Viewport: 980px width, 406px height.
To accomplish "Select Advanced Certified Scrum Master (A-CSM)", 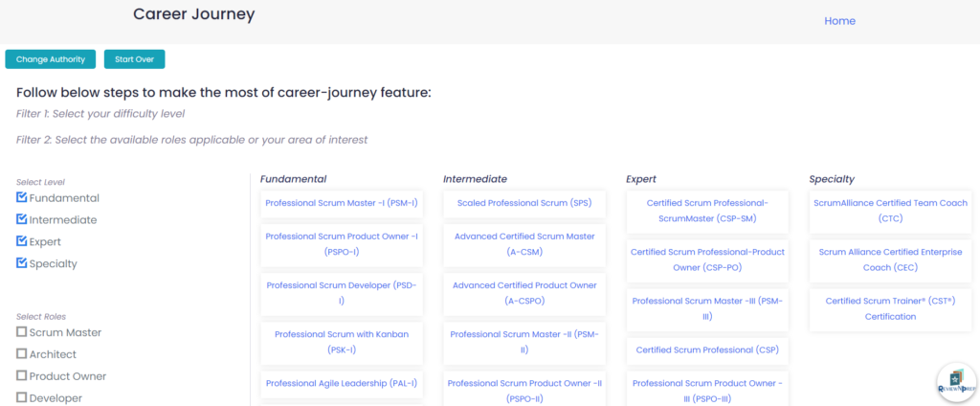I will (524, 243).
